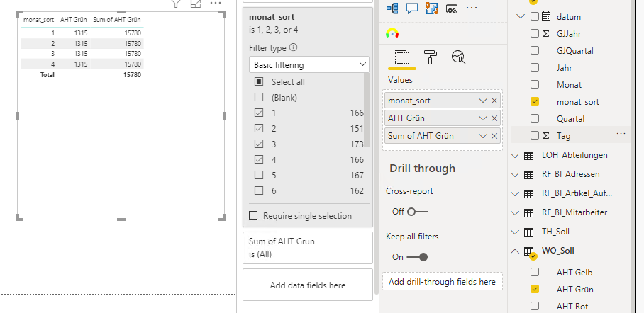
Task: Select the Q&A speech bubble visual
Action: [x=412, y=8]
